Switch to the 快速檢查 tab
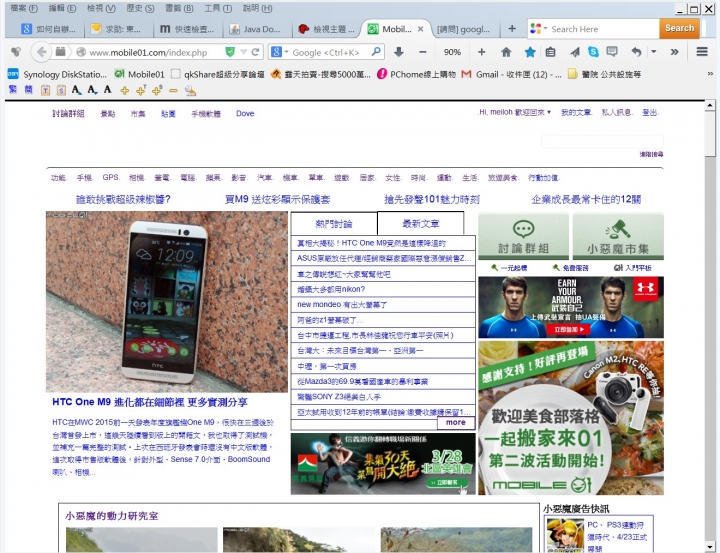Viewport: 720px width, 553px height. (x=188, y=29)
